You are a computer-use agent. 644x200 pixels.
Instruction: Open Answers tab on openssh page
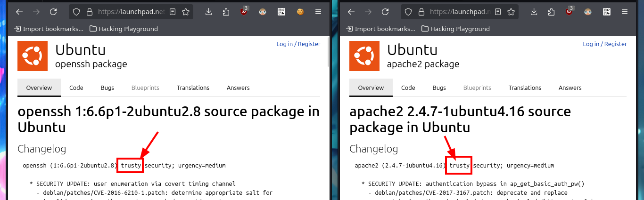click(x=238, y=88)
